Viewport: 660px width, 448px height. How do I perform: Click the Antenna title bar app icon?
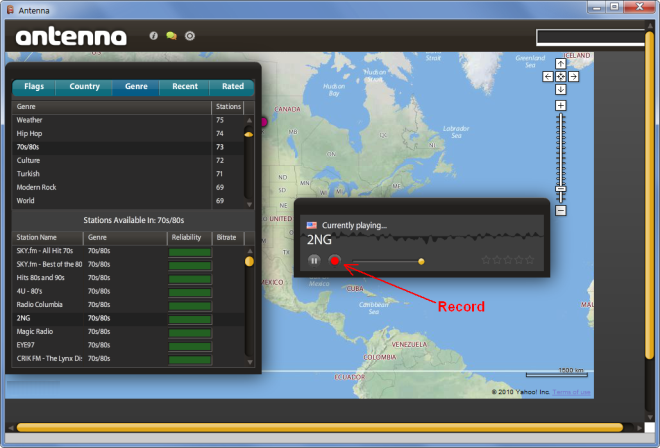[x=10, y=9]
